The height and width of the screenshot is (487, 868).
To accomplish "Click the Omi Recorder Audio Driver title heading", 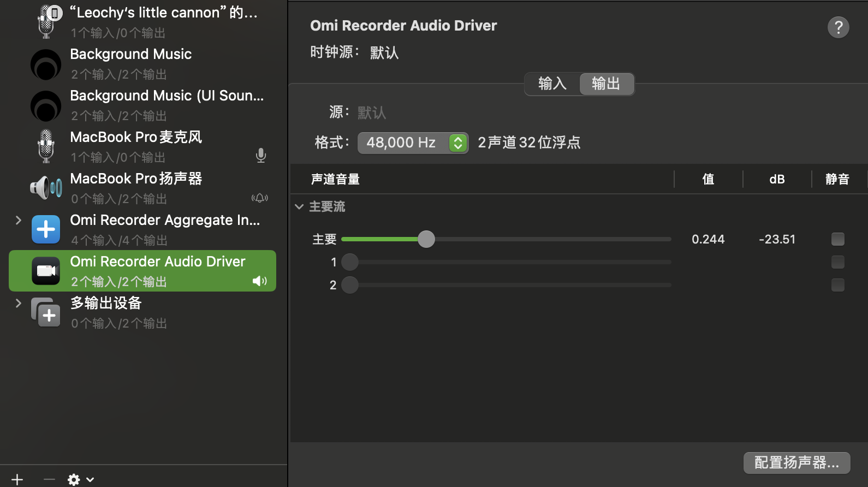I will 403,26.
